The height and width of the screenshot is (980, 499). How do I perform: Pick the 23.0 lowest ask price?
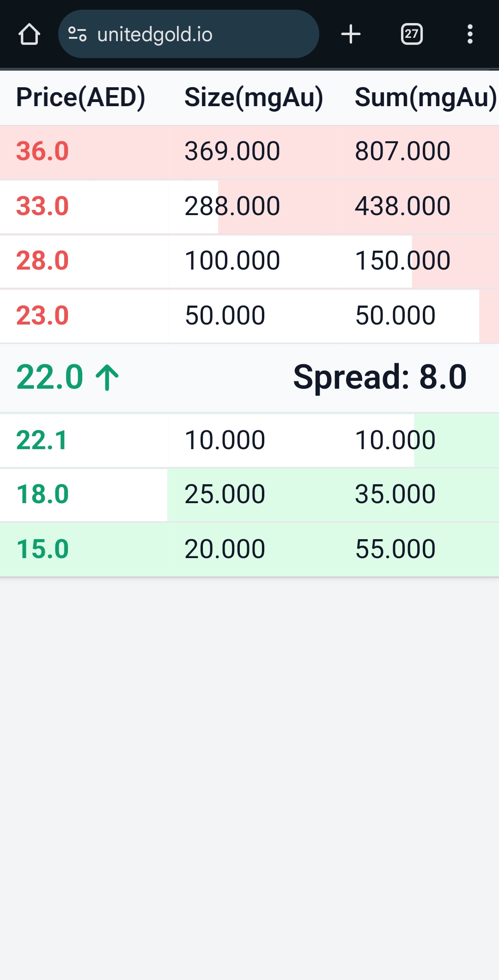[x=43, y=316]
